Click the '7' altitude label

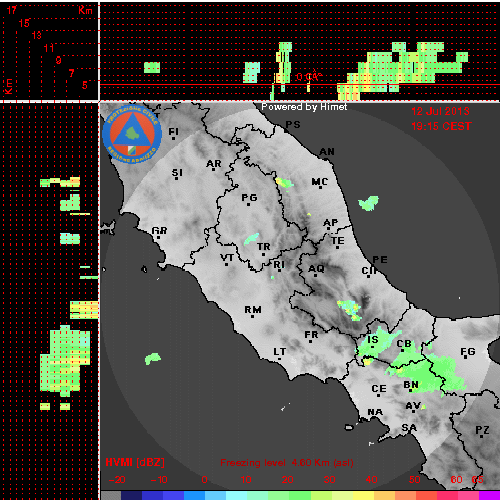pyautogui.click(x=71, y=73)
